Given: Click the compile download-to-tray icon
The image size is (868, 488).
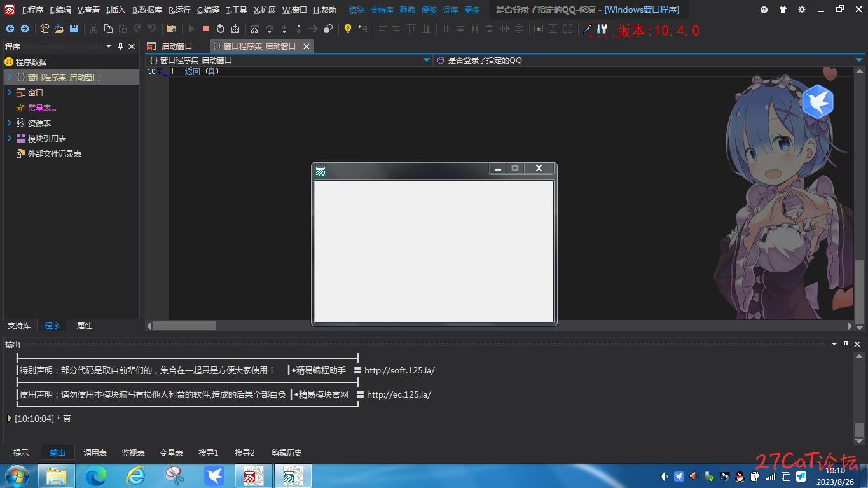Looking at the screenshot, I should 235,29.
